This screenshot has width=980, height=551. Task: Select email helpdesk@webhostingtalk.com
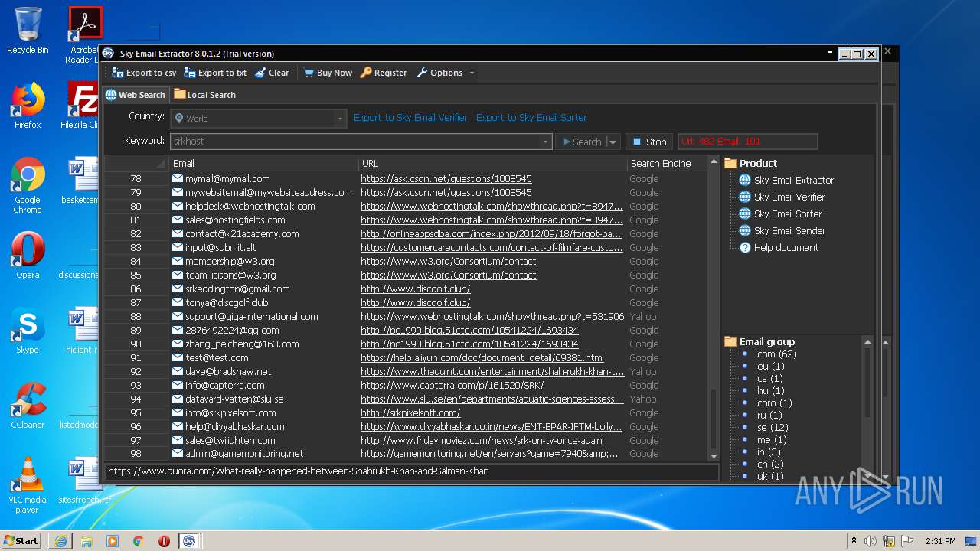(250, 206)
